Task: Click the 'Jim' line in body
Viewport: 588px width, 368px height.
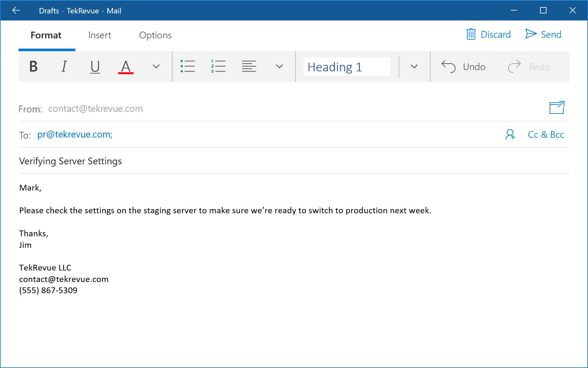Action: (25, 245)
